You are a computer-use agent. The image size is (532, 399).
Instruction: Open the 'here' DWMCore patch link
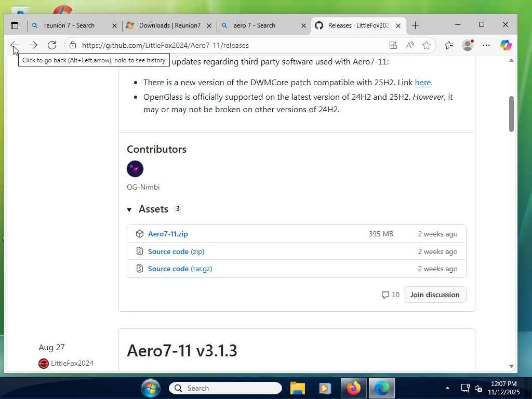point(422,83)
